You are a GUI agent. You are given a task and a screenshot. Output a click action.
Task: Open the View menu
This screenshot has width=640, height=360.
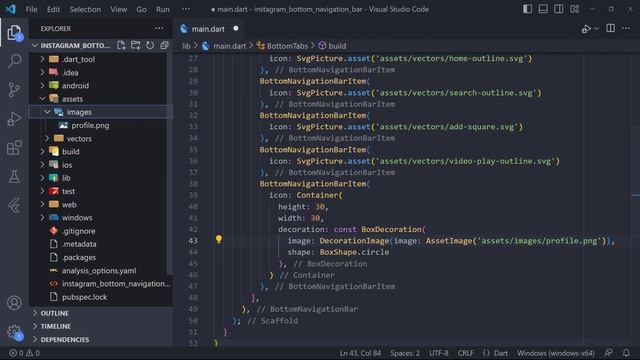118,9
